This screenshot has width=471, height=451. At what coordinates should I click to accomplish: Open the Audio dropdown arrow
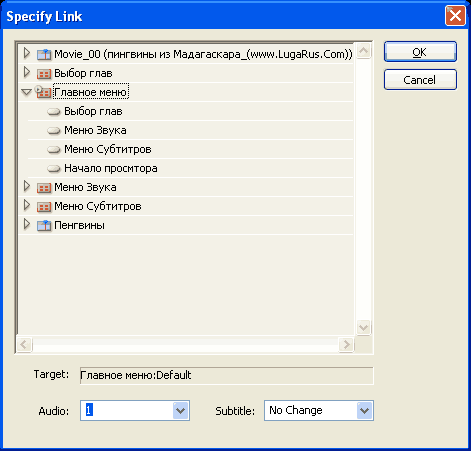pos(181,411)
